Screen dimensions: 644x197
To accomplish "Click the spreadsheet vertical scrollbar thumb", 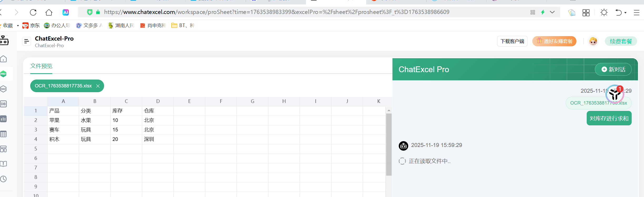I will 389,145.
